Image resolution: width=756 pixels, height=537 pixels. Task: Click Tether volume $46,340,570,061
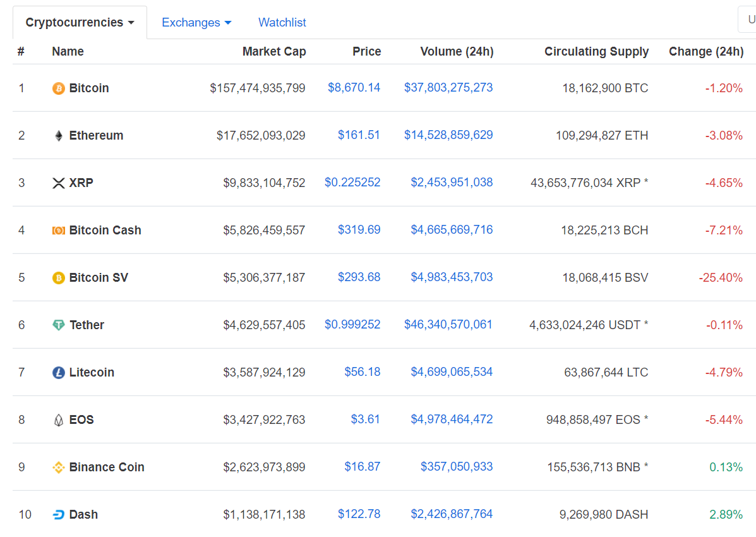[x=448, y=325]
